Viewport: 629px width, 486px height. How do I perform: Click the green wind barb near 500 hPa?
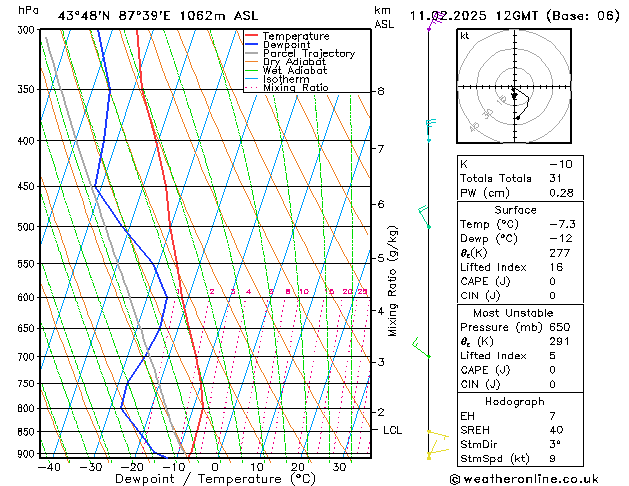click(424, 217)
